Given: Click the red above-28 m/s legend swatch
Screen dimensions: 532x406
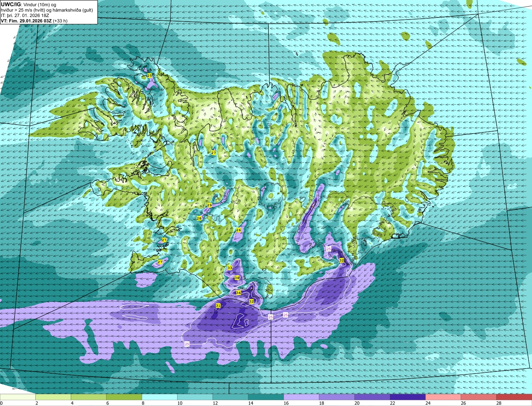Looking at the screenshot, I should click(x=514, y=397).
